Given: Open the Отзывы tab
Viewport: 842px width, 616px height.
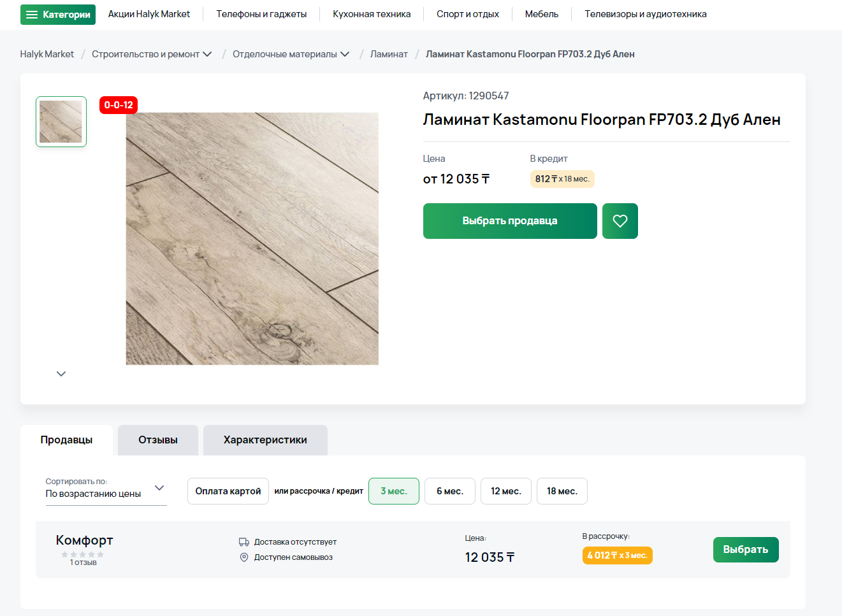Looking at the screenshot, I should (158, 440).
